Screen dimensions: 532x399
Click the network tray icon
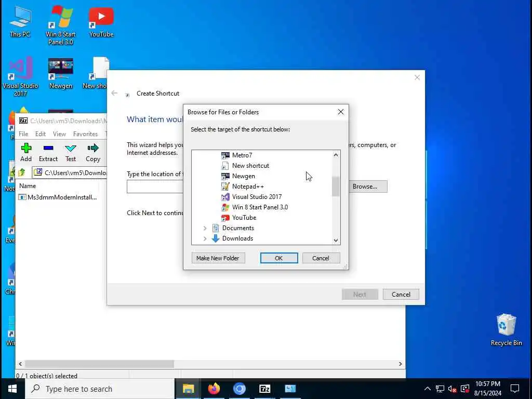440,389
